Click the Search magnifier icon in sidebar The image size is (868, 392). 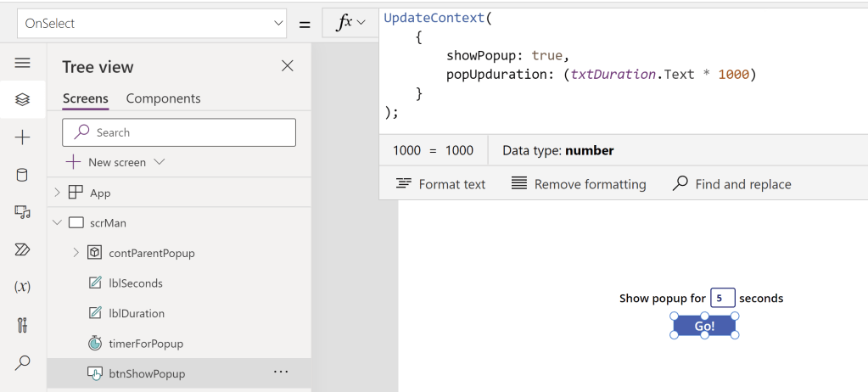23,362
